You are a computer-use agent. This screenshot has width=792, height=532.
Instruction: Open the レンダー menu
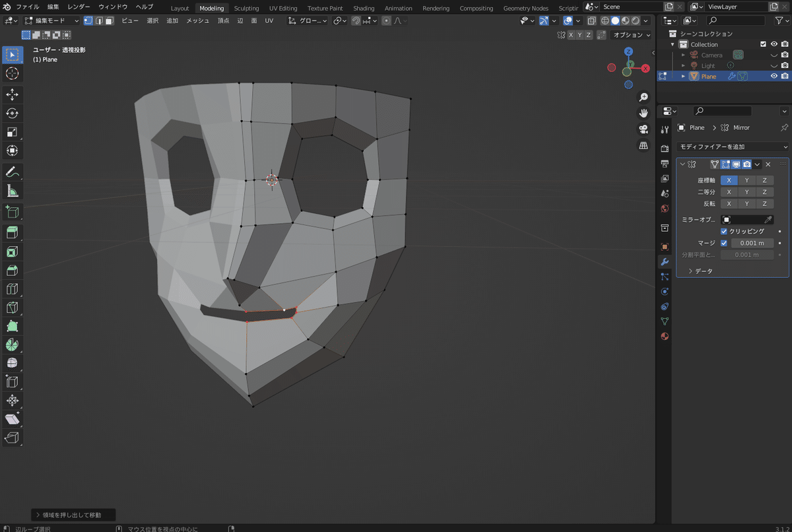click(x=79, y=7)
